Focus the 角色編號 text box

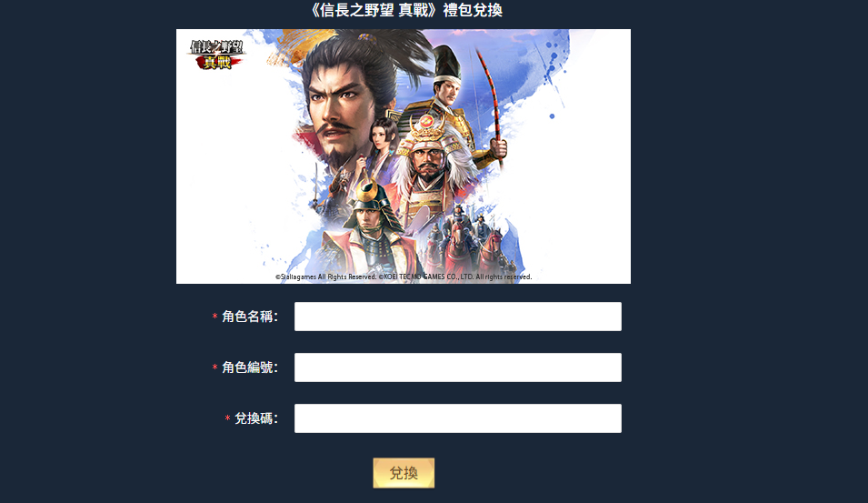[458, 367]
